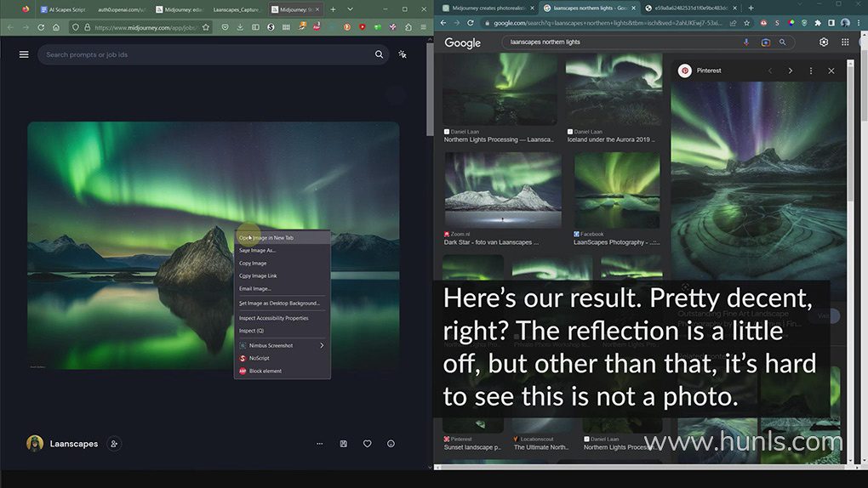Close the Pinterest image preview

[x=831, y=71]
